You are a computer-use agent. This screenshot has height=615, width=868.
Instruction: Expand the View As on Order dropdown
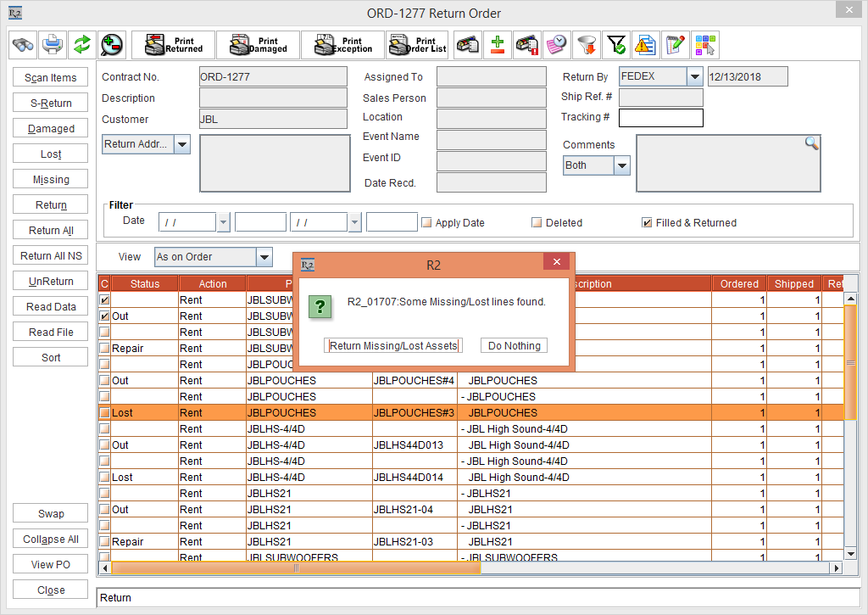tap(264, 257)
